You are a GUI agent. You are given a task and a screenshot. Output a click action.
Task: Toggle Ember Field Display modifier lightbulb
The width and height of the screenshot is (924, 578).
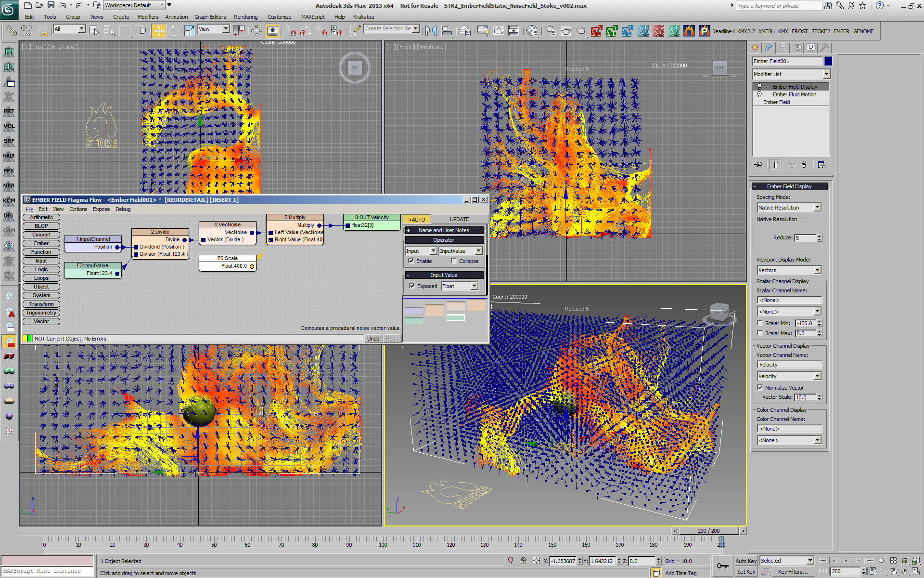pyautogui.click(x=759, y=87)
